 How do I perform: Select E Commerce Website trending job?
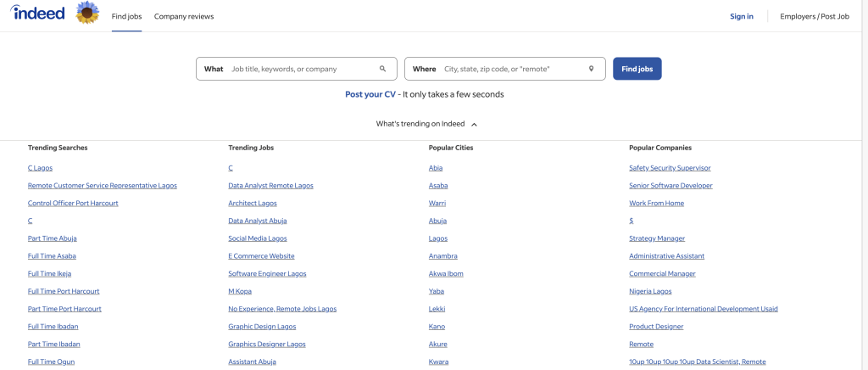(261, 256)
